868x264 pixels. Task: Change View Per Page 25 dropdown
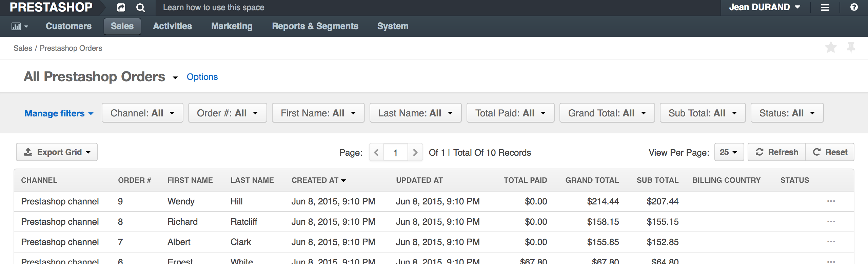click(x=729, y=152)
